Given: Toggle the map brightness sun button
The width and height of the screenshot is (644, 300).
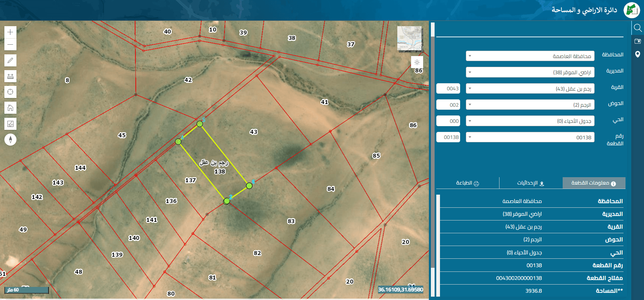Looking at the screenshot, I should click(417, 62).
